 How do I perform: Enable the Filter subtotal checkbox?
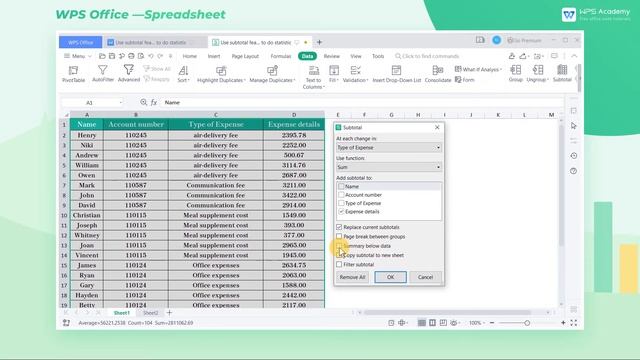(x=339, y=264)
